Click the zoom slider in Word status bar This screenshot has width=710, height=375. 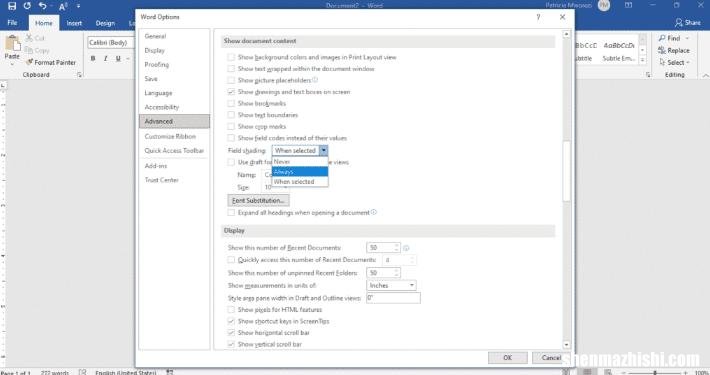pyautogui.click(x=655, y=372)
